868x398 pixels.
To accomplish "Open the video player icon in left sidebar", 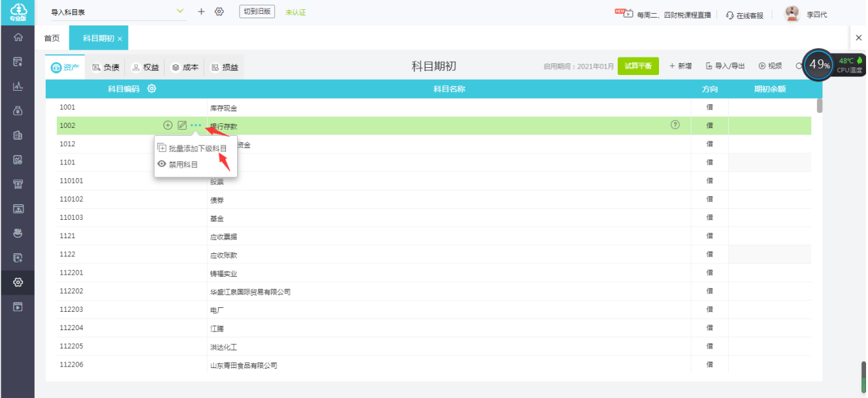I will [18, 307].
